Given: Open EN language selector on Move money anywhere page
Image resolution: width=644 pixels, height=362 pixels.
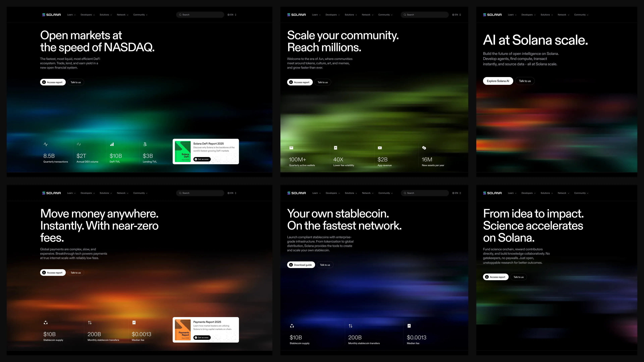Looking at the screenshot, I should 232,193.
